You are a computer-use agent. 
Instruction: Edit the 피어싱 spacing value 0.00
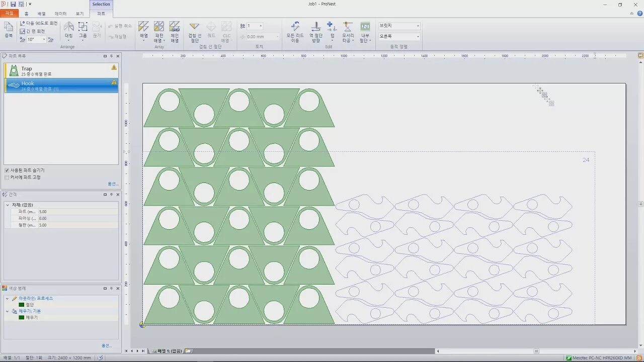click(78, 218)
